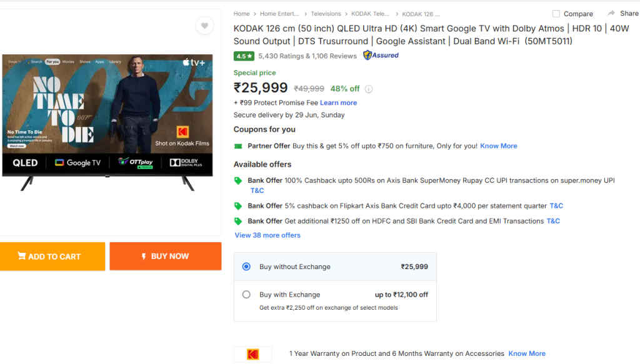Click the ADD TO CART button
The width and height of the screenshot is (640, 364).
52,256
